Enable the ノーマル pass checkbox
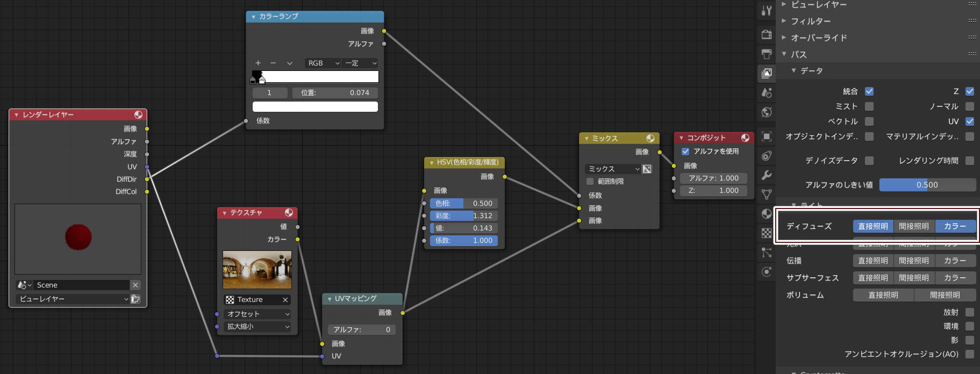Image resolution: width=980 pixels, height=374 pixels. 970,106
